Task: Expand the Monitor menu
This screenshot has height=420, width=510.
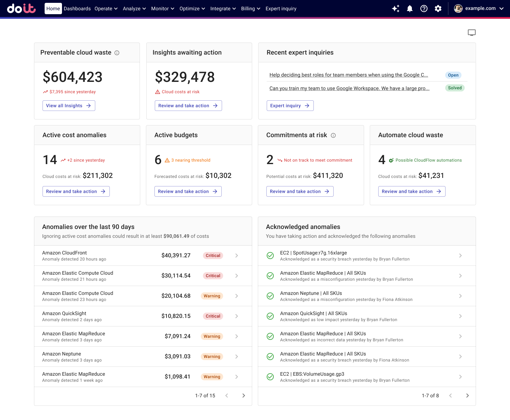Action: click(163, 9)
